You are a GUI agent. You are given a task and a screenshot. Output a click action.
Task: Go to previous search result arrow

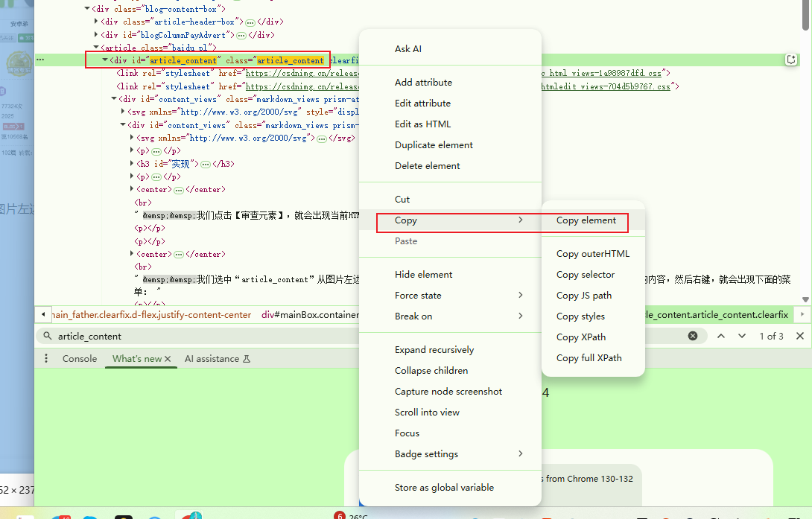pyautogui.click(x=721, y=337)
